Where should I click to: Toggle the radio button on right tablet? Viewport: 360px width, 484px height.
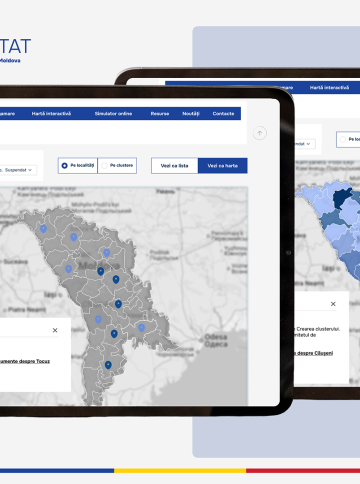click(x=343, y=139)
